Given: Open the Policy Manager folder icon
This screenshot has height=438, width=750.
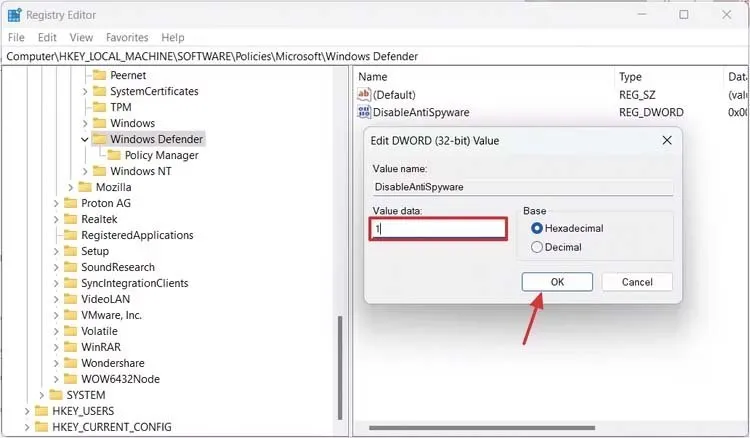Looking at the screenshot, I should (x=114, y=155).
